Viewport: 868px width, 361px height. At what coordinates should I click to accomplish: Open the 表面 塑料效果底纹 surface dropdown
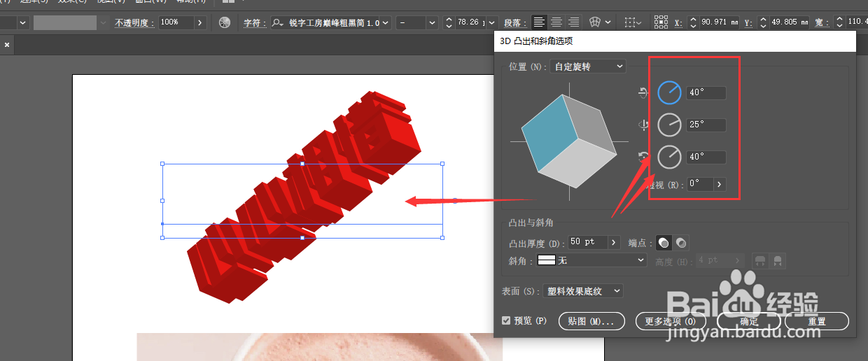click(583, 290)
